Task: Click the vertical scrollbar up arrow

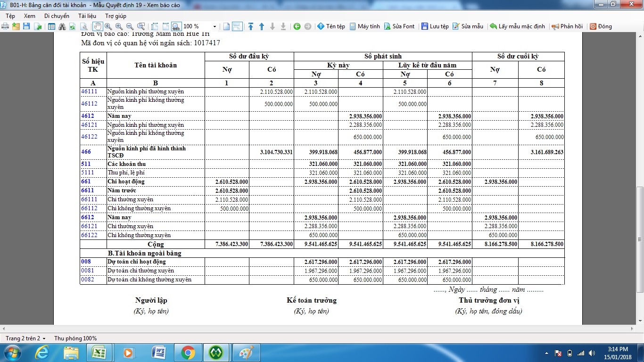Action: [640, 36]
